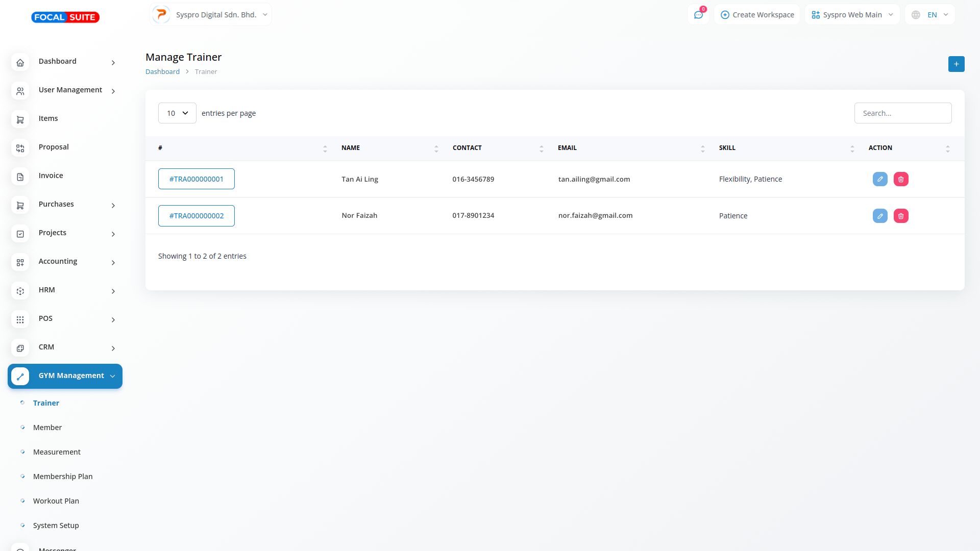Click the Proposal icon in sidebar
The width and height of the screenshot is (980, 551).
(20, 148)
